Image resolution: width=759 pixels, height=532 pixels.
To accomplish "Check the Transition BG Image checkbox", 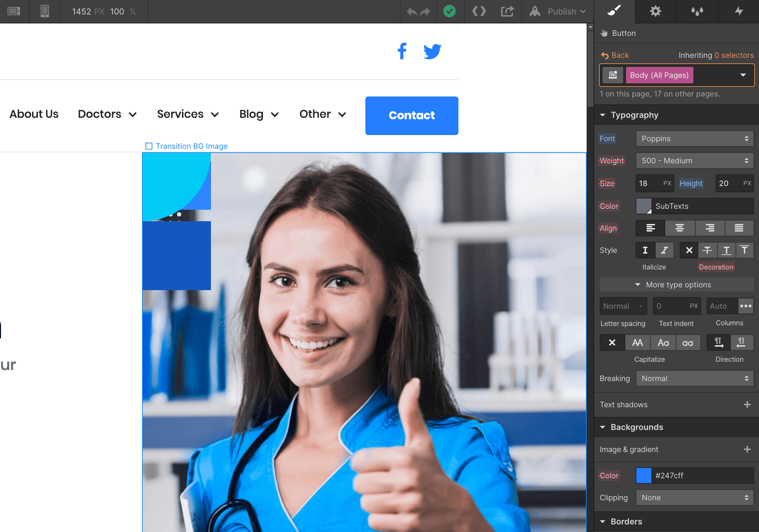I will (149, 146).
